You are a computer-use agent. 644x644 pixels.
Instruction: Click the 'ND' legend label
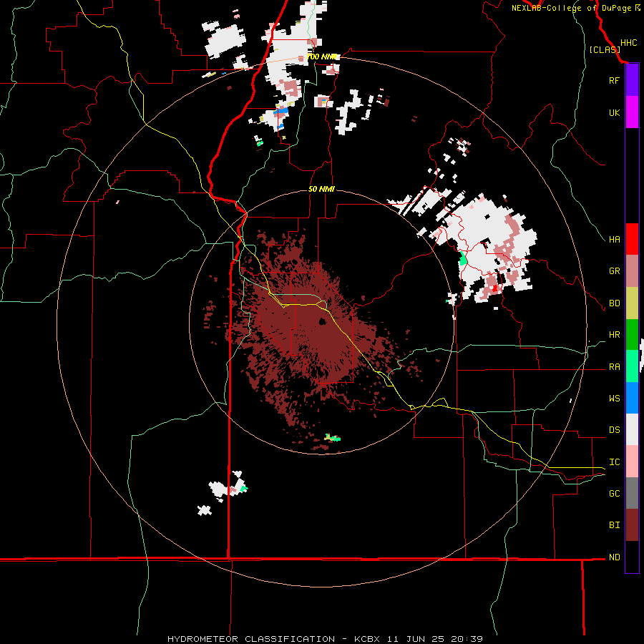(x=614, y=557)
